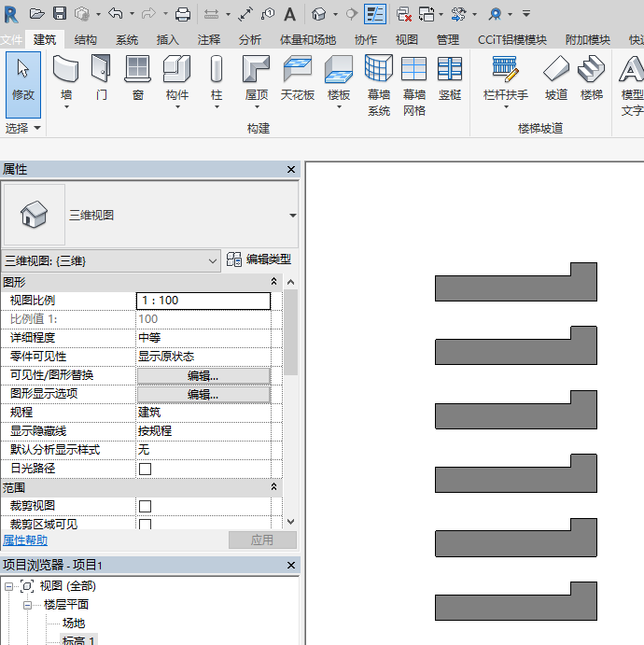Collapse the 视图 (全部) tree node
The height and width of the screenshot is (645, 644).
tap(8, 586)
